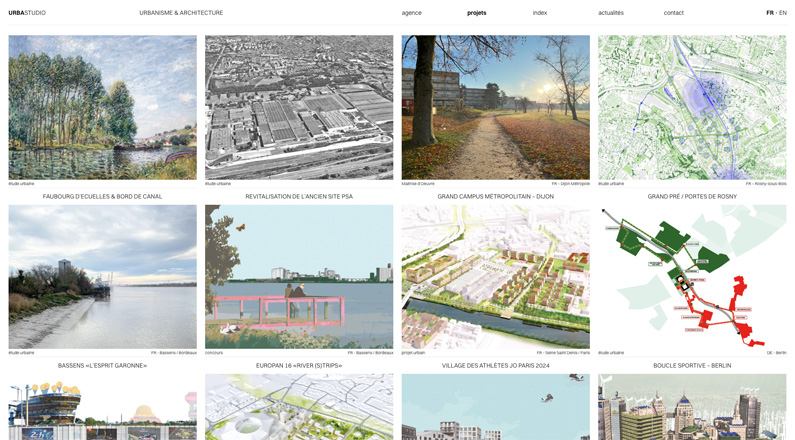This screenshot has width=795, height=440.
Task: Open the green and blue map thumbnail
Action: pyautogui.click(x=692, y=107)
